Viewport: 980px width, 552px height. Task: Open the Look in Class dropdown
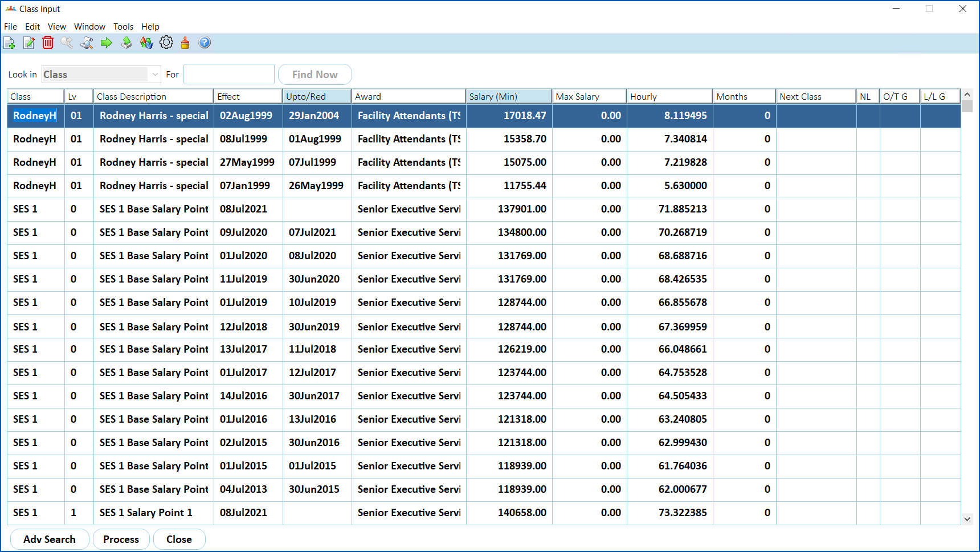click(x=101, y=75)
